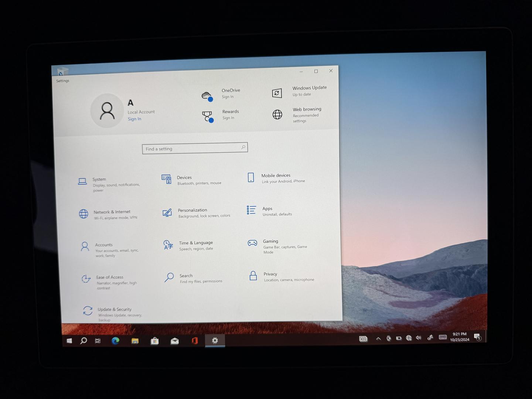The width and height of the screenshot is (532, 399).
Task: Close the Settings window
Action: pos(331,71)
